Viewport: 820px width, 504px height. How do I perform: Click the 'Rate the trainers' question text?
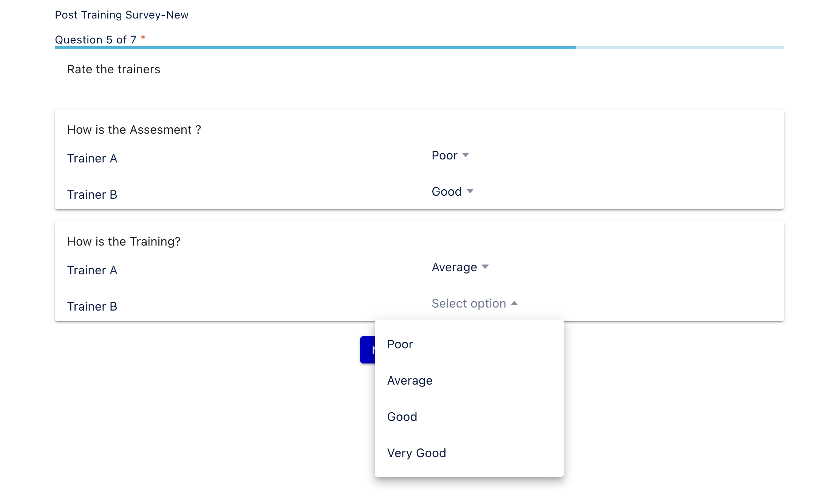113,69
